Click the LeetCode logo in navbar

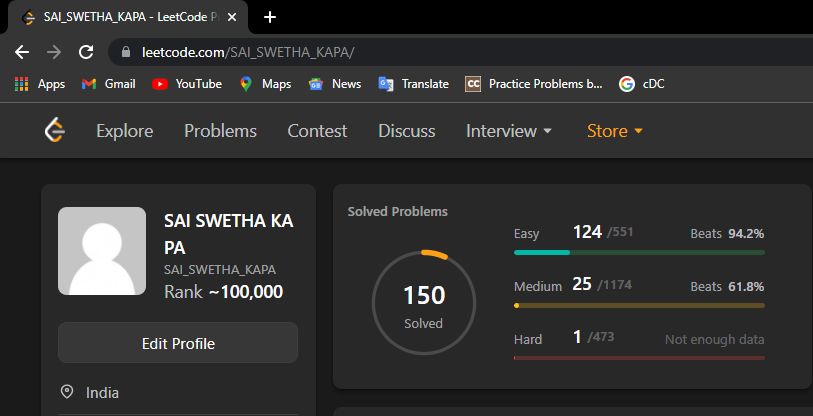click(x=54, y=130)
